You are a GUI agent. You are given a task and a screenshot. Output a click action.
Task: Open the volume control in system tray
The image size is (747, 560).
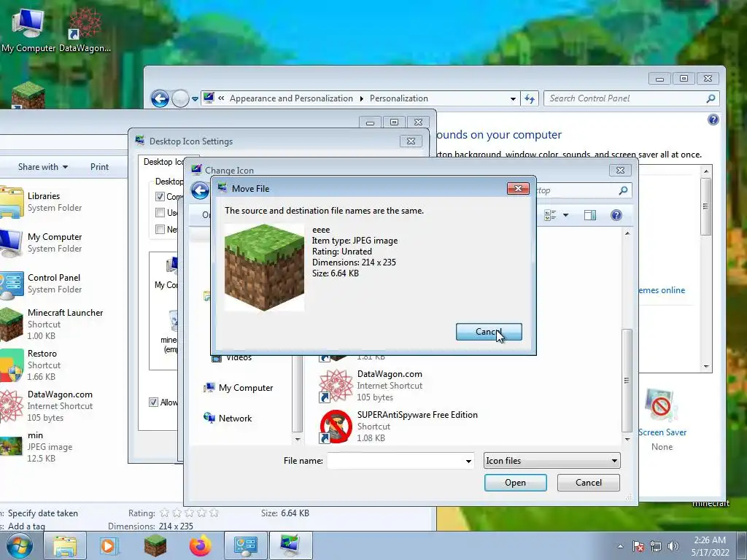673,546
